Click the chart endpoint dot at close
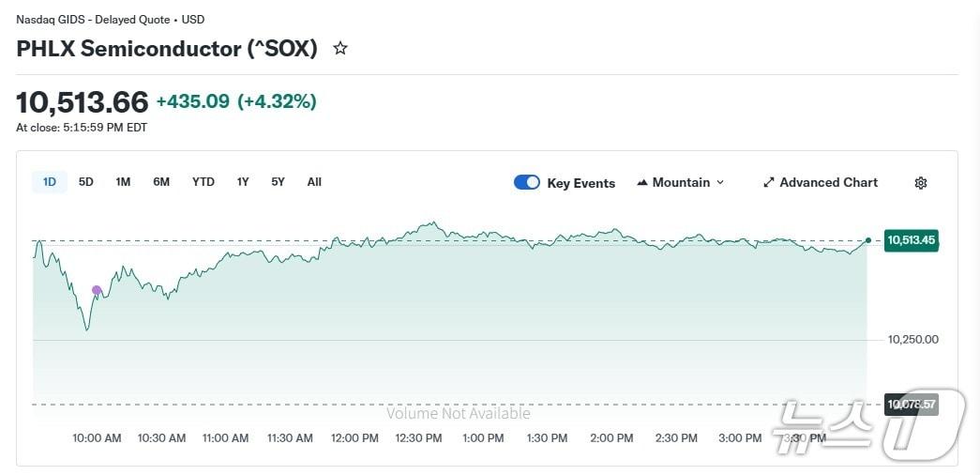980x475 pixels. coord(868,240)
